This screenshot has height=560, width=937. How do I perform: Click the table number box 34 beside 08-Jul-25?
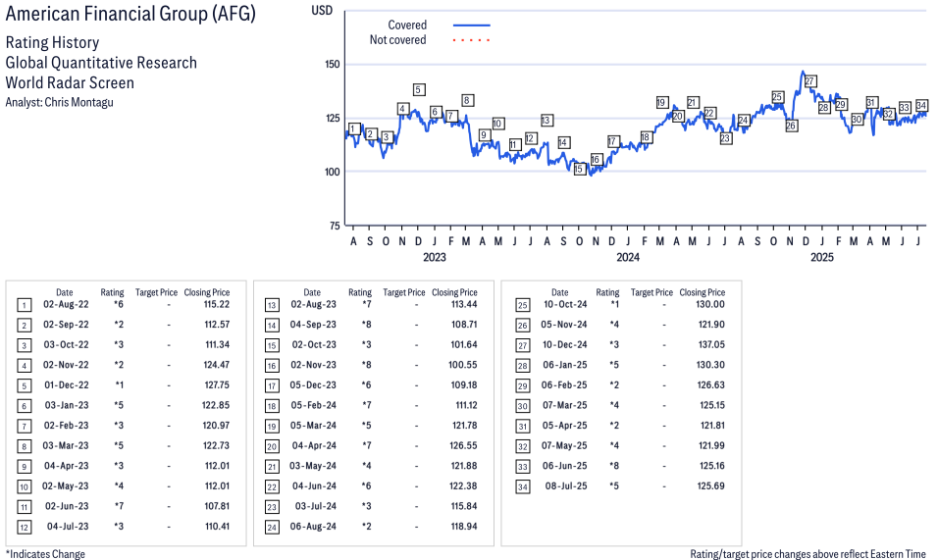[x=522, y=487]
